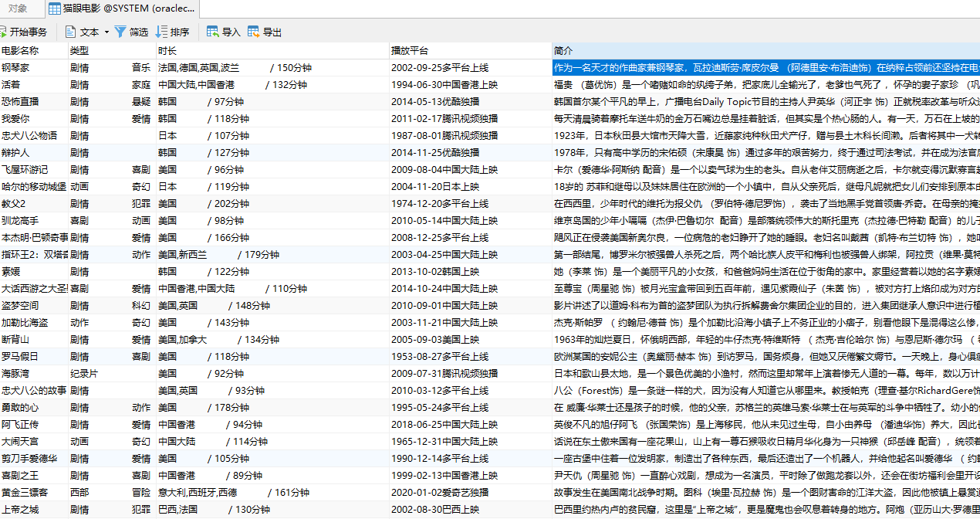Click the 文本 (Text) document icon
The width and height of the screenshot is (980, 519).
70,32
